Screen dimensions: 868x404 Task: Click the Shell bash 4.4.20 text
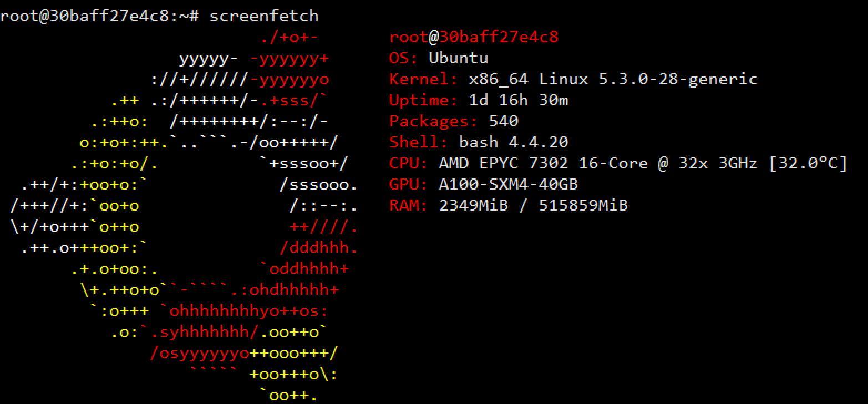click(x=514, y=142)
